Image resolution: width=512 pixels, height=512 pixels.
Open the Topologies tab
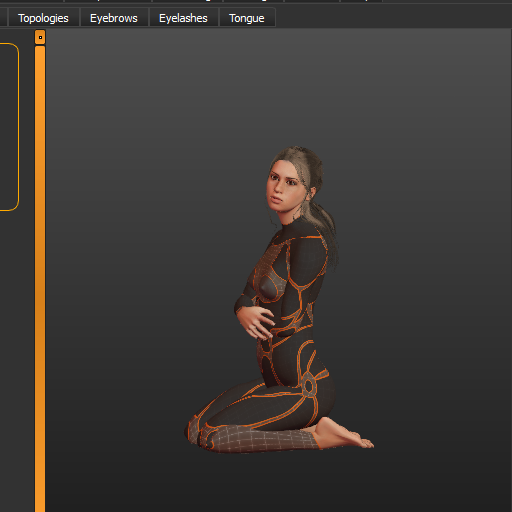tap(43, 18)
